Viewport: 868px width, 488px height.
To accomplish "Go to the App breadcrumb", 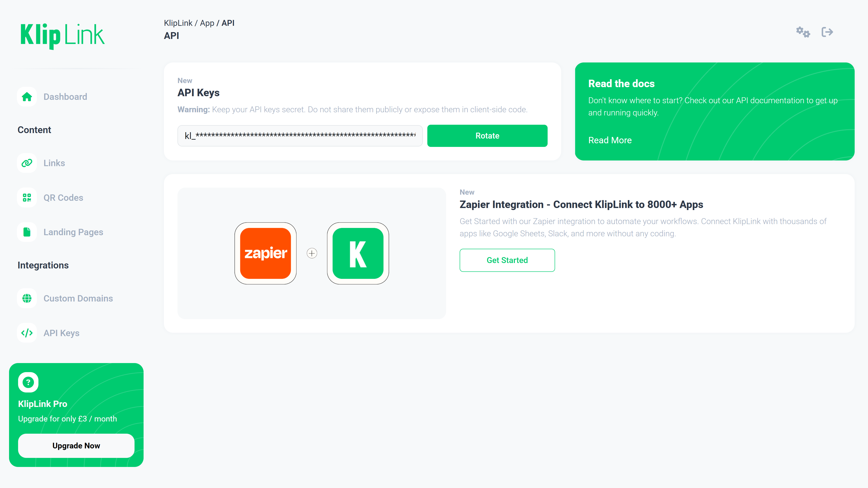I will pyautogui.click(x=207, y=23).
